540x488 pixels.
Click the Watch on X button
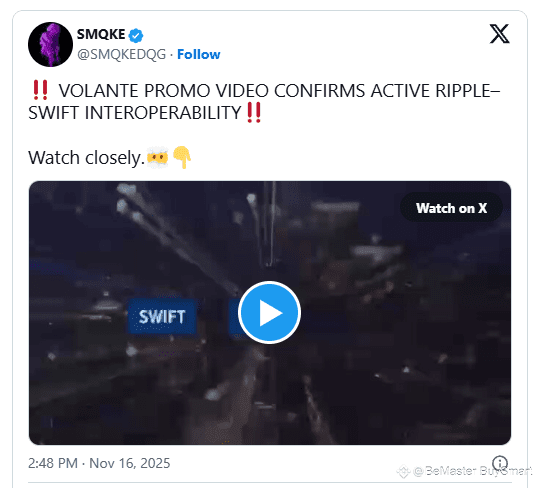[x=451, y=208]
